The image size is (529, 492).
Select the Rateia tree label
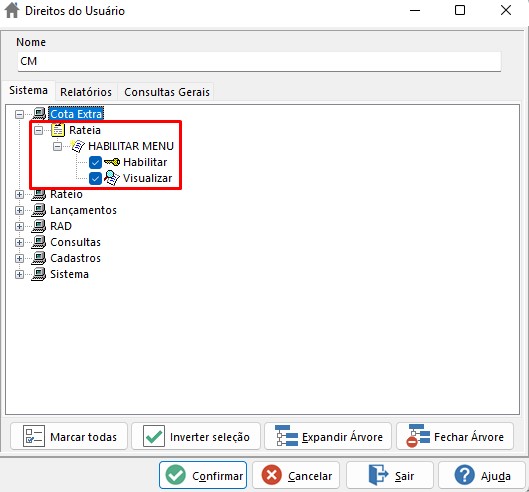(85, 130)
